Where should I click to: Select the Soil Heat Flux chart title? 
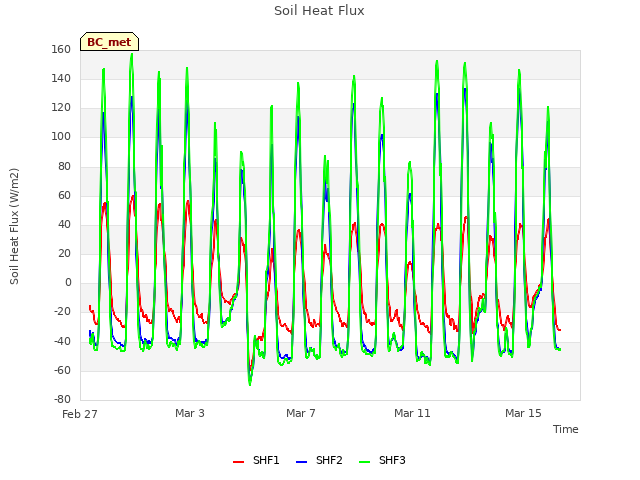pos(319,11)
